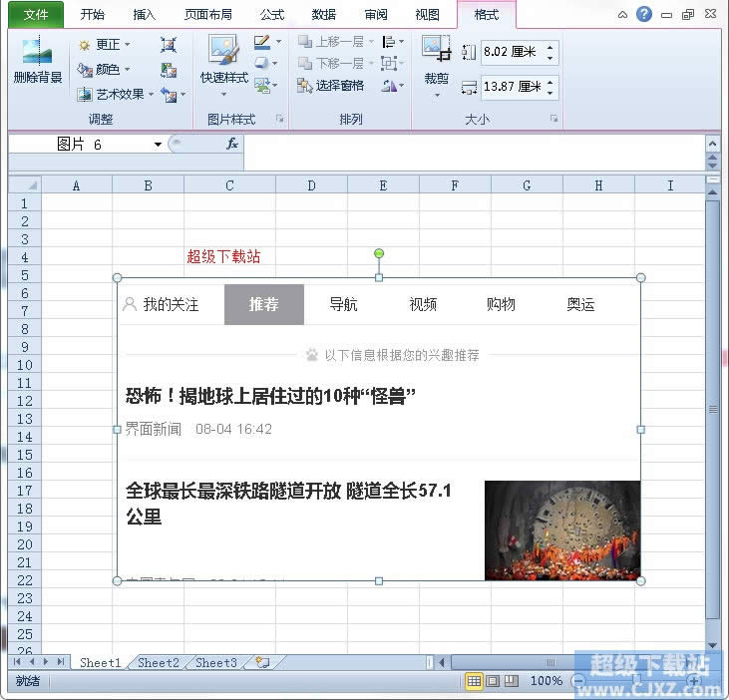Click the Change Picture icon

[169, 70]
